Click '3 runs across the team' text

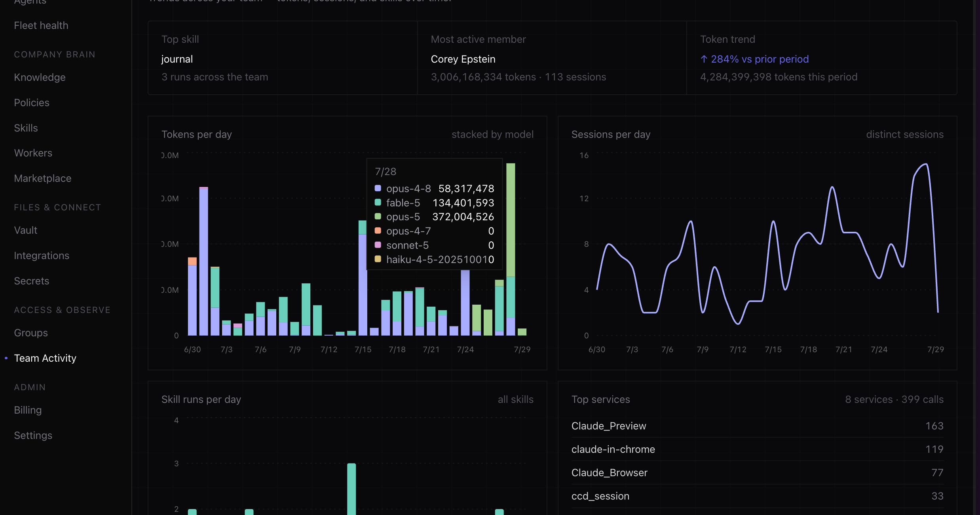click(x=215, y=77)
